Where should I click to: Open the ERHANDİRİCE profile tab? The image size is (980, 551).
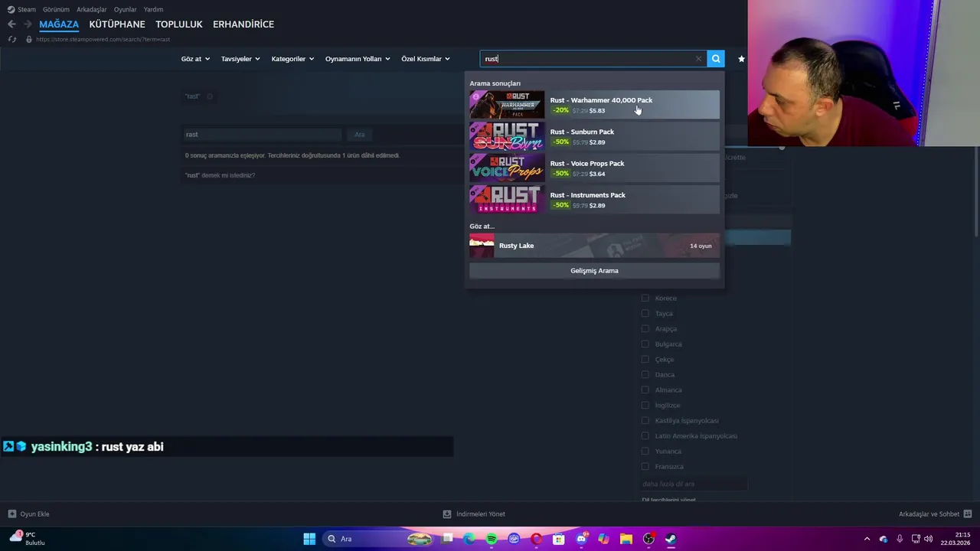tap(243, 24)
